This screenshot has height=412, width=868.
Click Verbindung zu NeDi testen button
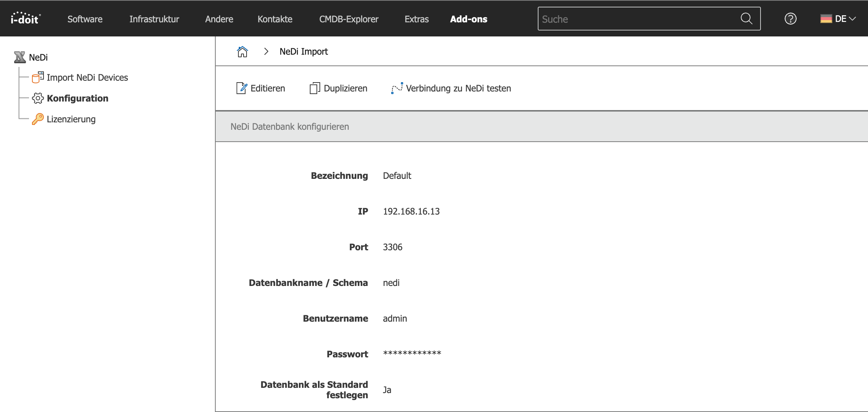(451, 88)
